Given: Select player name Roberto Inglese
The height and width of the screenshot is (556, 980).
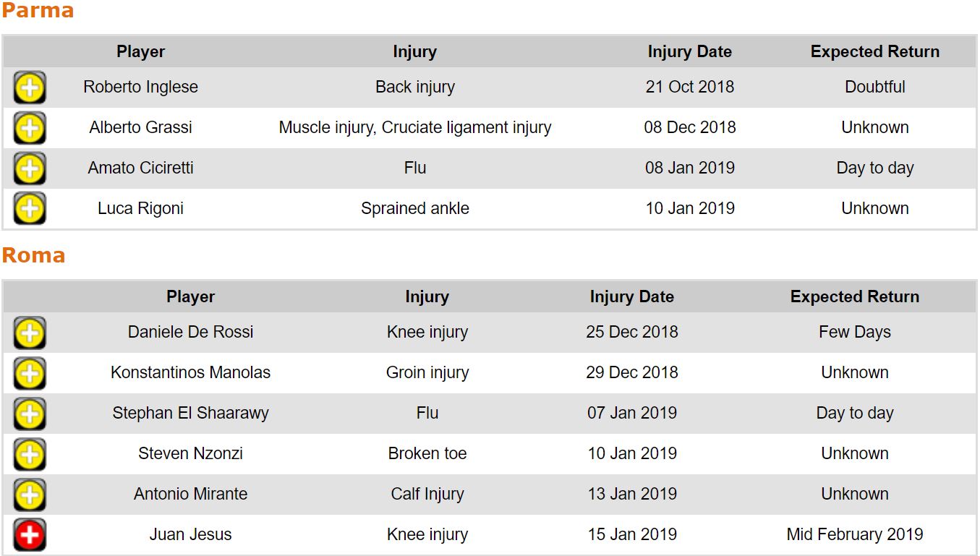Looking at the screenshot, I should pyautogui.click(x=140, y=87).
